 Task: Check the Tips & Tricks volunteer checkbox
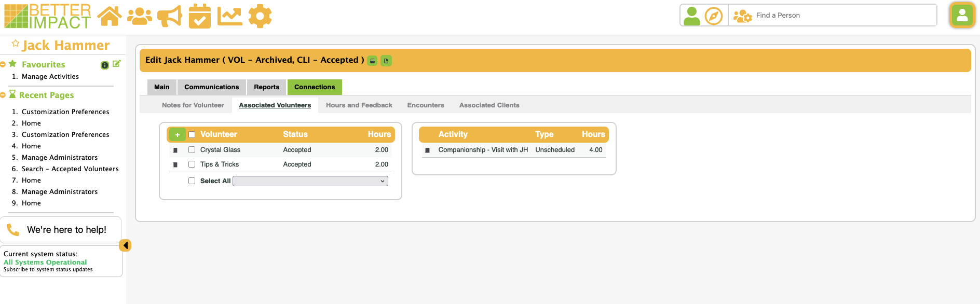192,164
